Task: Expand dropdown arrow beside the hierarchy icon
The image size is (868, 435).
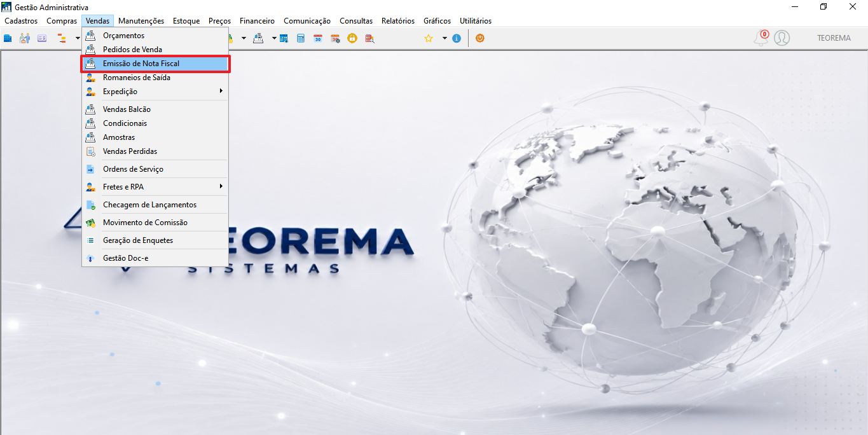Action: pyautogui.click(x=77, y=39)
